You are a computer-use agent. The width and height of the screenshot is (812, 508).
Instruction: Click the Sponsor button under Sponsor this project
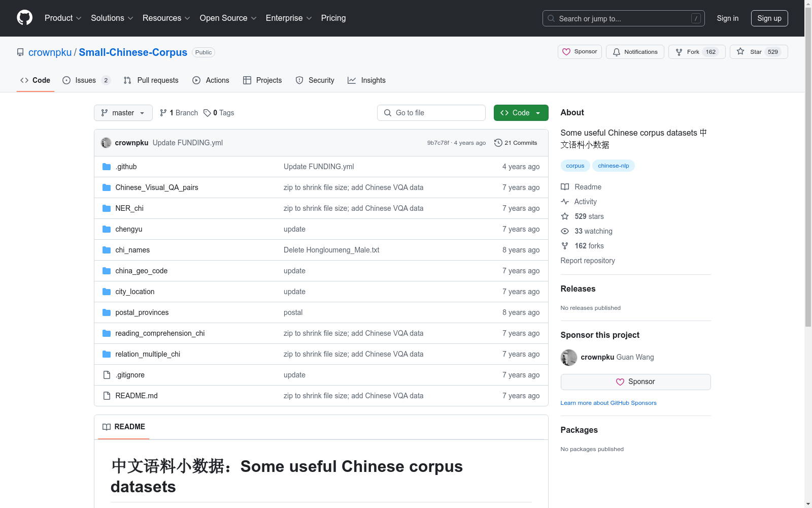[x=635, y=382]
